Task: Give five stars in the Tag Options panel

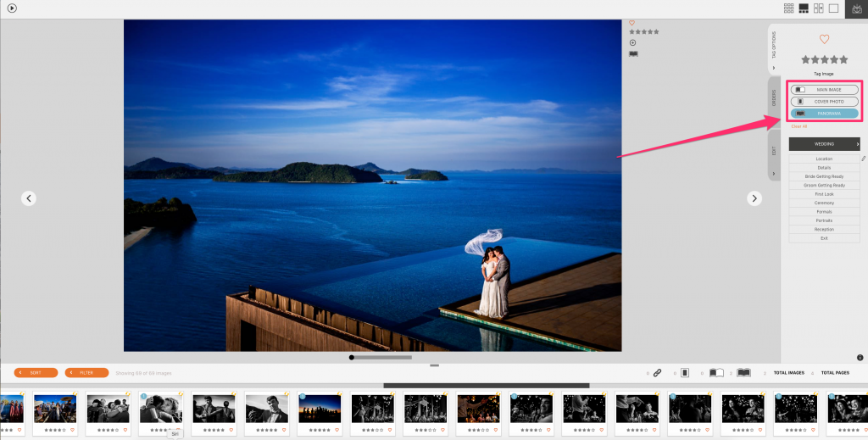Action: 843,59
